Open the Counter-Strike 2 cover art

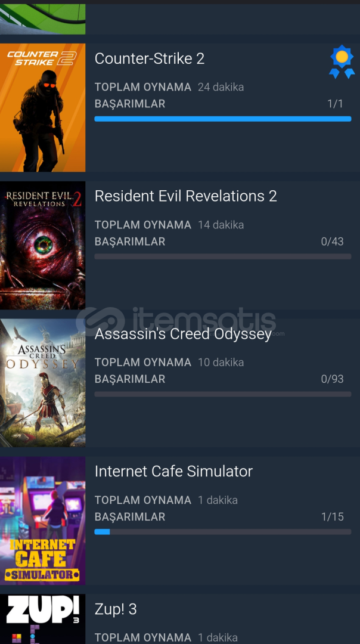43,107
